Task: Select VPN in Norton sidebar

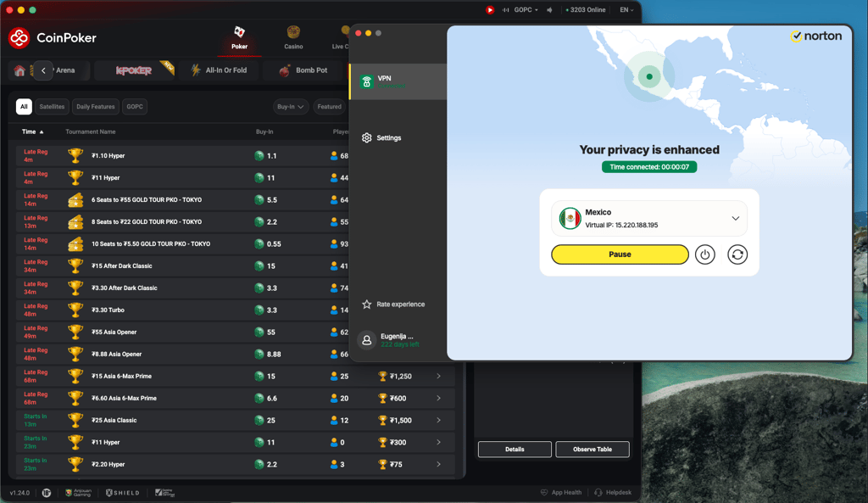Action: click(398, 82)
